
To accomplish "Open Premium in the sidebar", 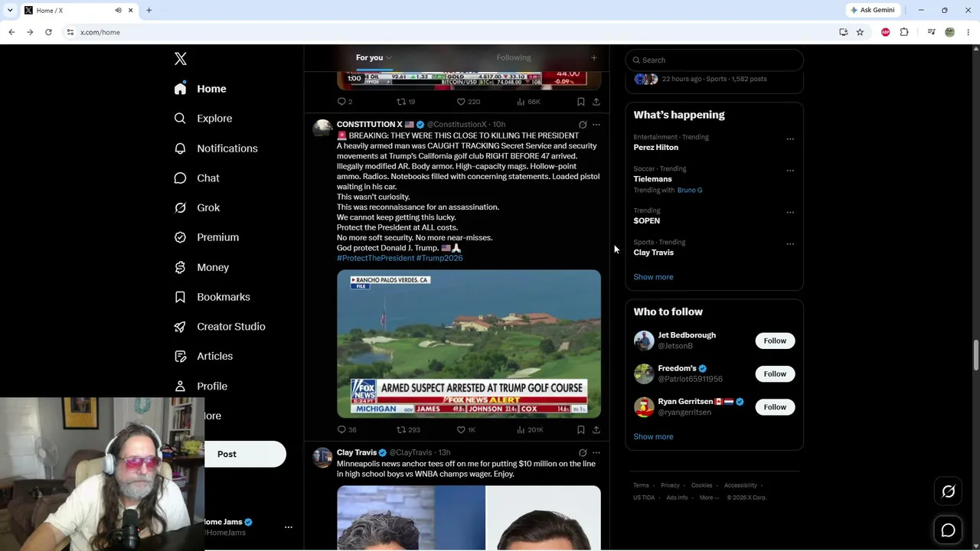I will (x=207, y=237).
